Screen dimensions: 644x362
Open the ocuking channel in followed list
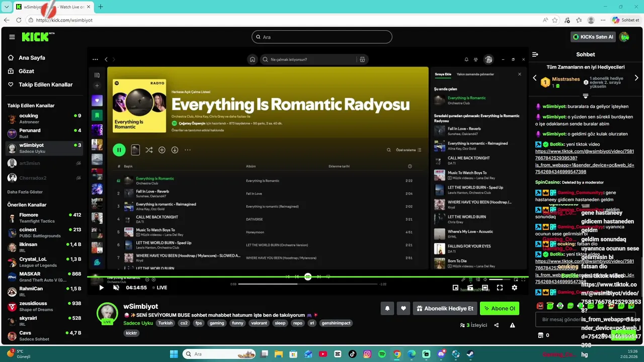(x=44, y=119)
